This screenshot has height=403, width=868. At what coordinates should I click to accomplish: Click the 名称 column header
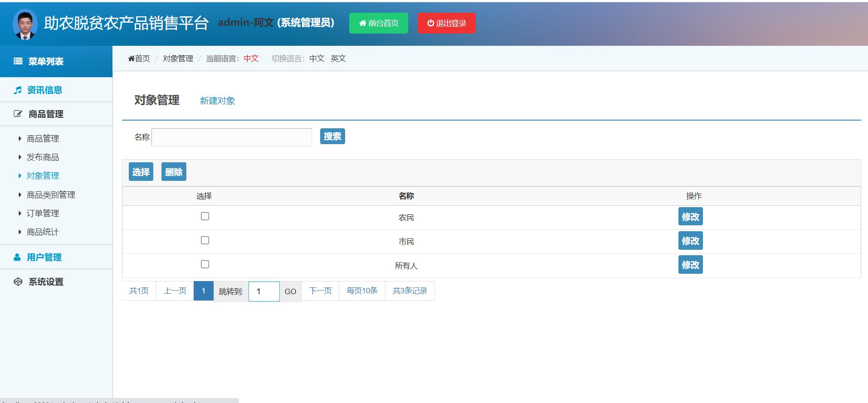click(406, 196)
